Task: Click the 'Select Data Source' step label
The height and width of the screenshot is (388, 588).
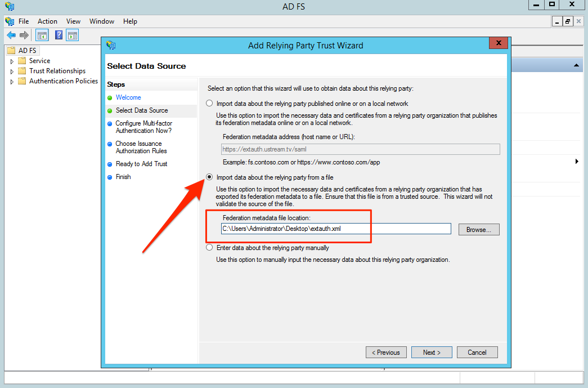Action: (142, 110)
